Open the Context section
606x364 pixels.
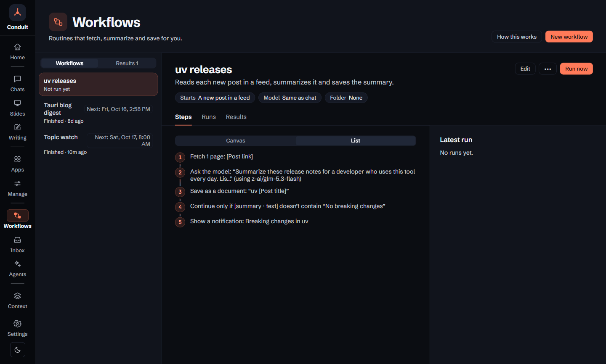click(x=17, y=300)
